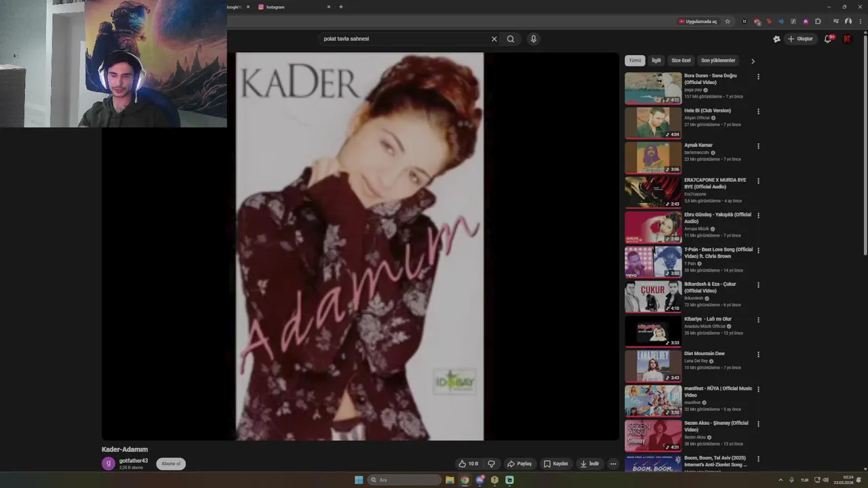
Task: Open a new browser tab
Action: point(340,7)
